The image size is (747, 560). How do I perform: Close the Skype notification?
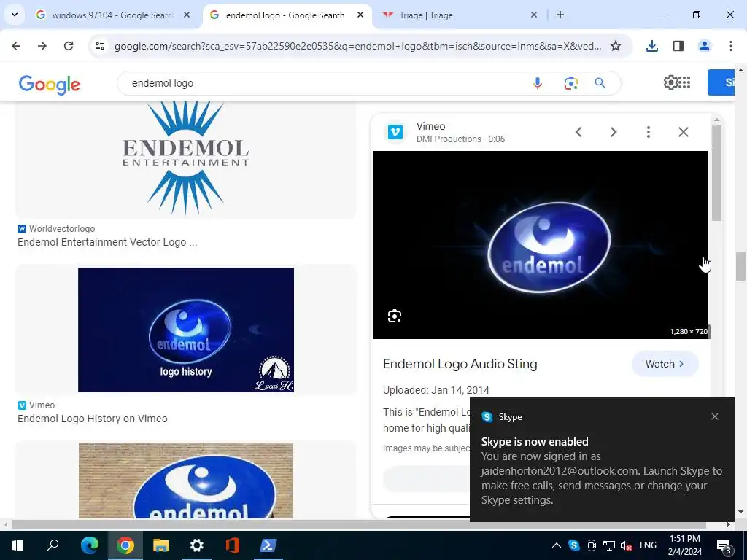pos(715,416)
